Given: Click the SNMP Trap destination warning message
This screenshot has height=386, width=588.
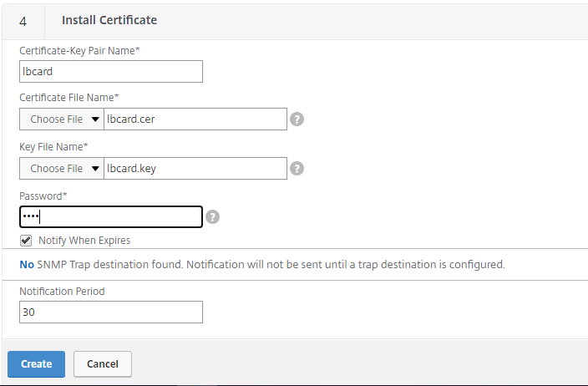Looking at the screenshot, I should [262, 265].
